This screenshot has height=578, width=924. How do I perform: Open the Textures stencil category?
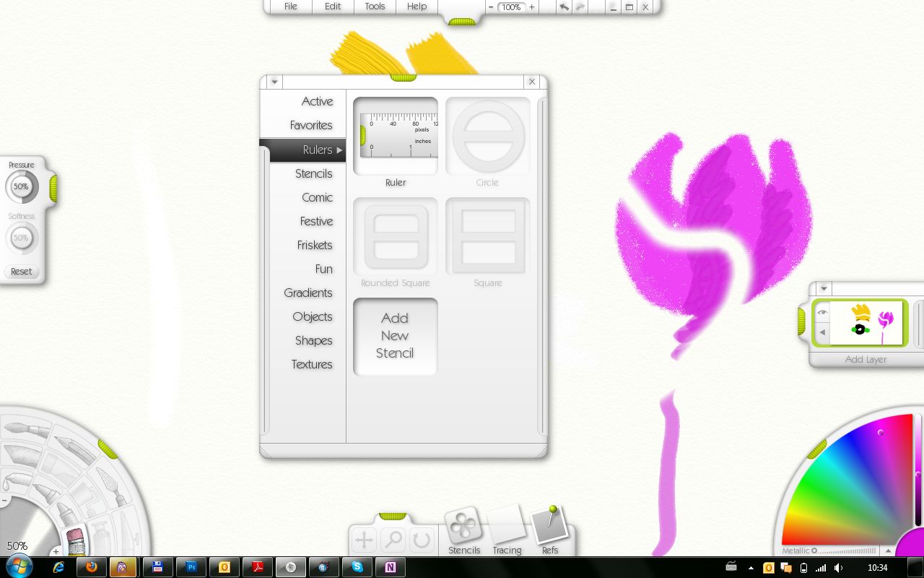pyautogui.click(x=312, y=364)
